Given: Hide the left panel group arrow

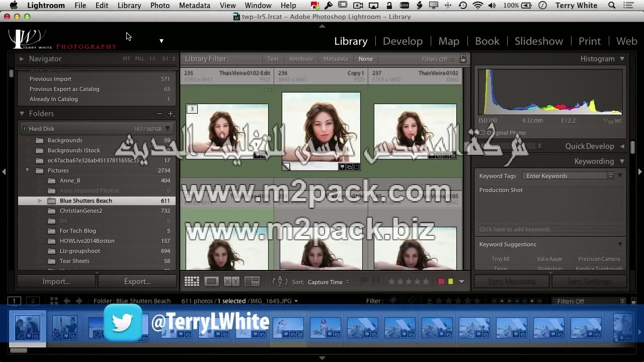Looking at the screenshot, I should tap(4, 171).
